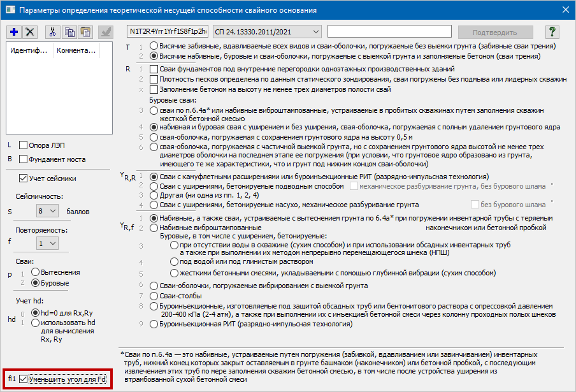Screen dimensions: 576x392
Task: Open help with green question mark
Action: point(552,32)
